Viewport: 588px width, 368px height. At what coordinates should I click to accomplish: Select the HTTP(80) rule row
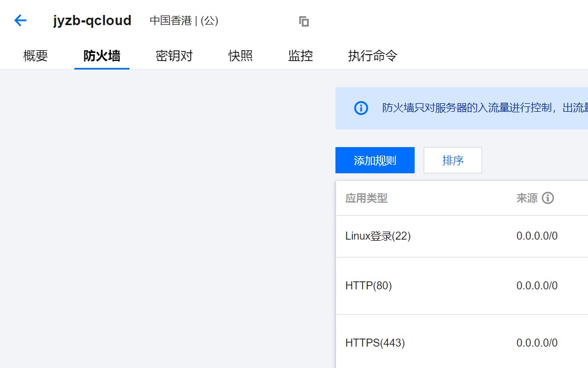click(x=369, y=286)
